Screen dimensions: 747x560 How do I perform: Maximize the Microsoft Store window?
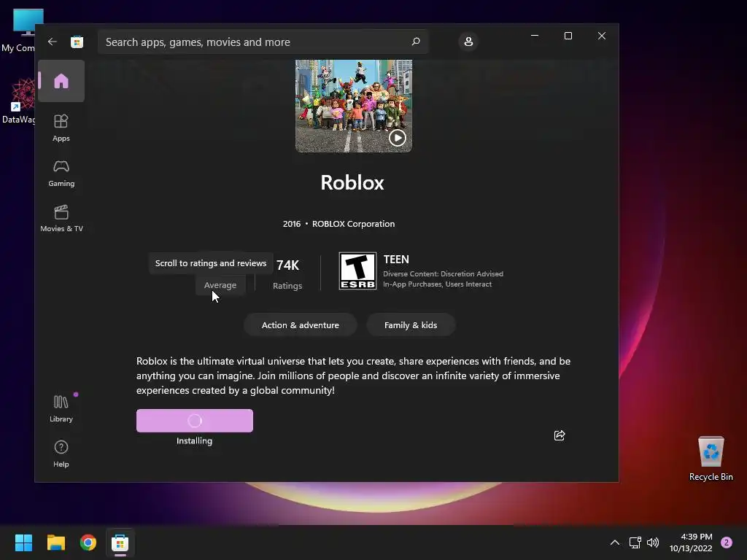568,36
